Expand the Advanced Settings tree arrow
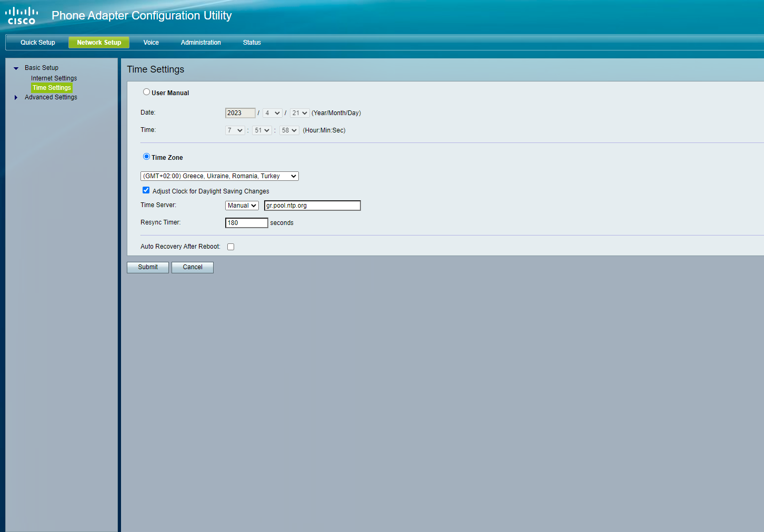This screenshot has width=764, height=532. click(16, 97)
